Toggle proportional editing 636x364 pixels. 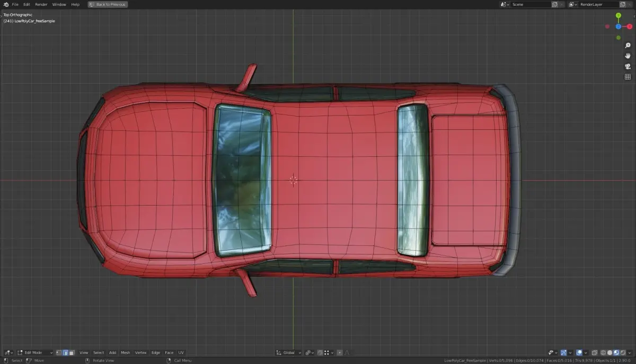(x=340, y=352)
